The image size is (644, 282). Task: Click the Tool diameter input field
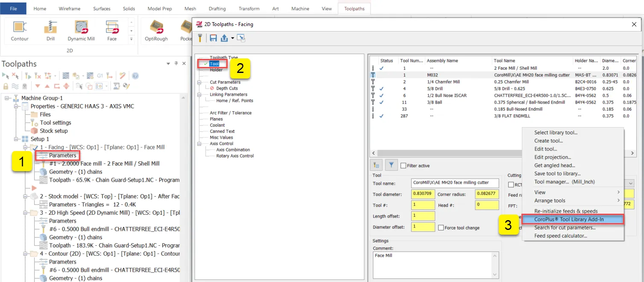point(423,194)
